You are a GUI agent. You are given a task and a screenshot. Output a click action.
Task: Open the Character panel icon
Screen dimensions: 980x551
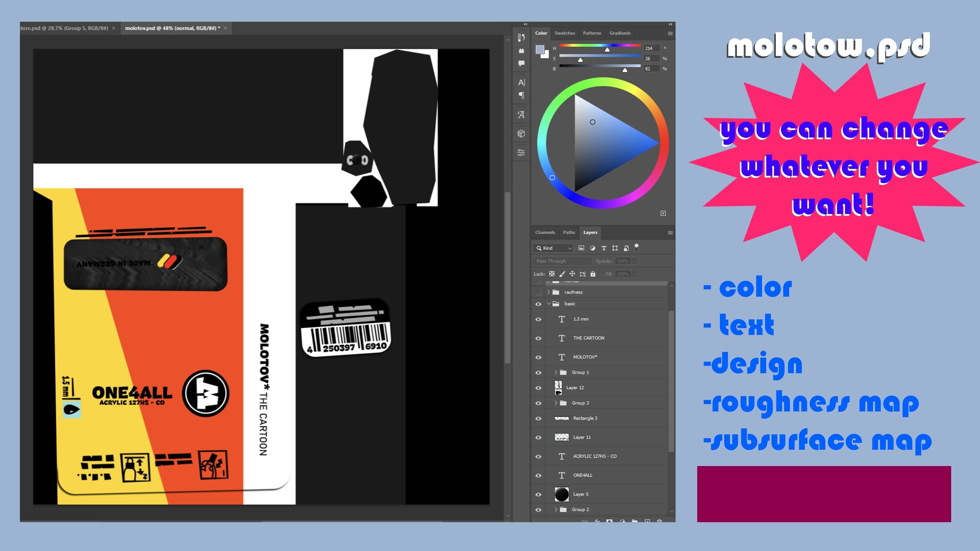click(521, 82)
